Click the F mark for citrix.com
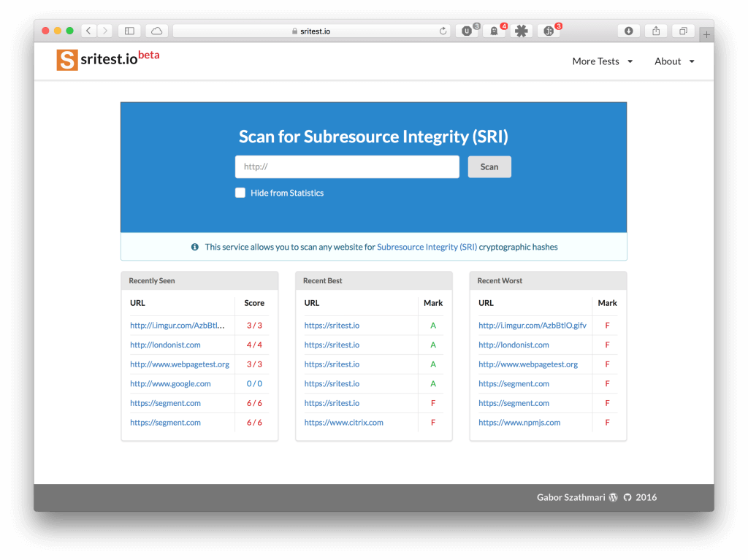 (x=432, y=423)
